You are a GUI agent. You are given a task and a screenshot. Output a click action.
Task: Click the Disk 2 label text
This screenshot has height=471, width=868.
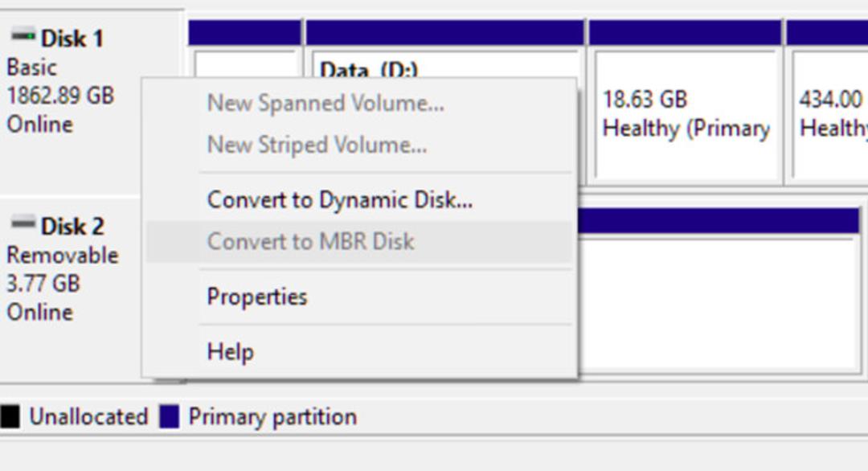[x=72, y=226]
